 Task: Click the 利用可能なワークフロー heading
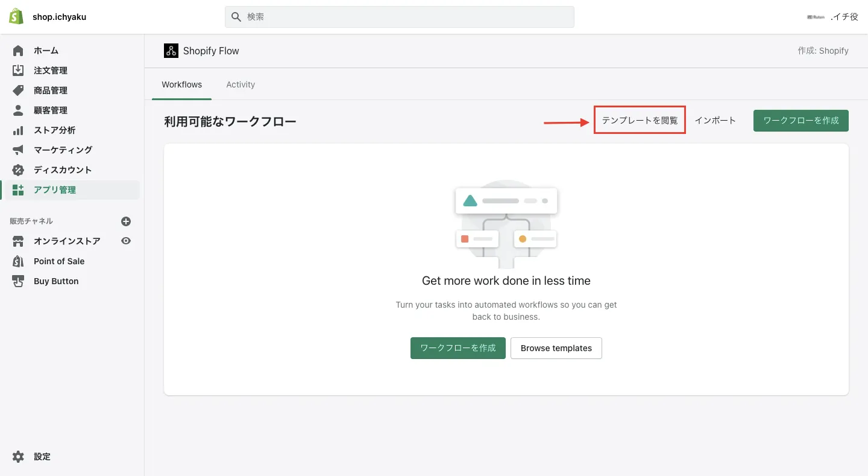pos(230,122)
